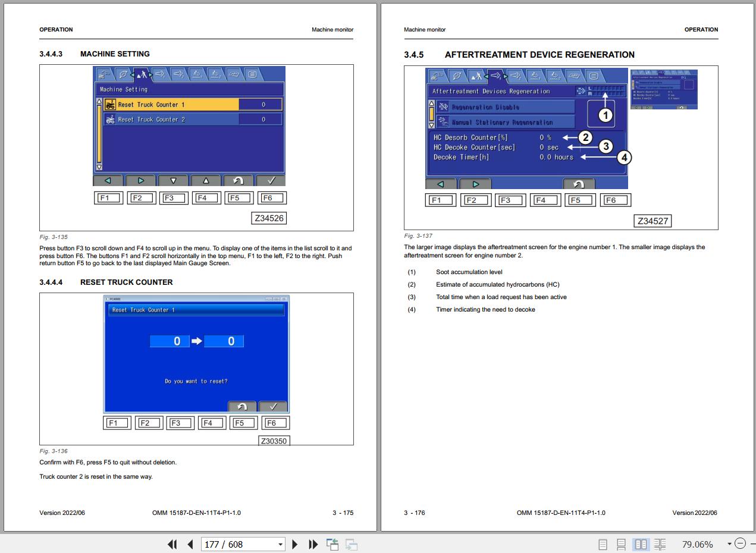Click the Fig. 3-137 caption
This screenshot has height=553, width=756.
point(418,235)
